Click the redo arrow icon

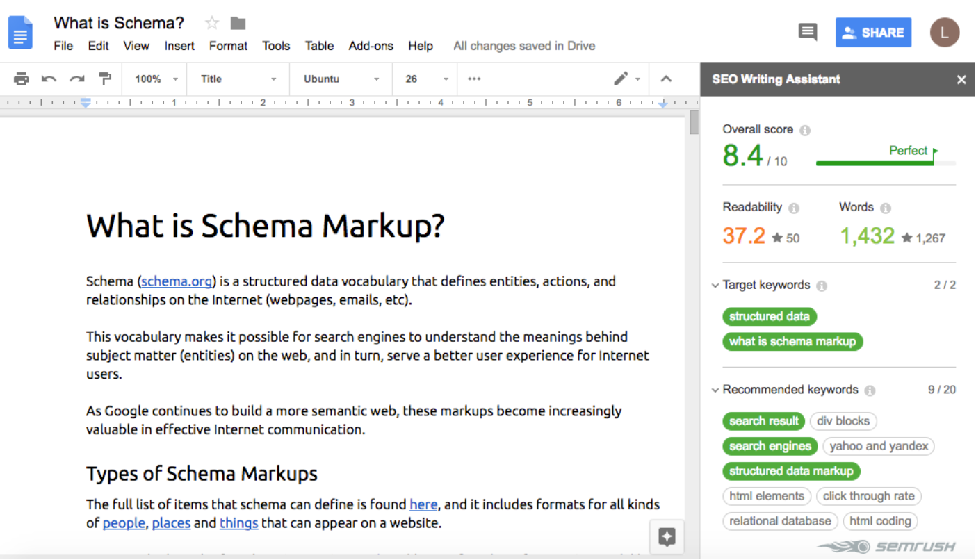click(x=76, y=79)
